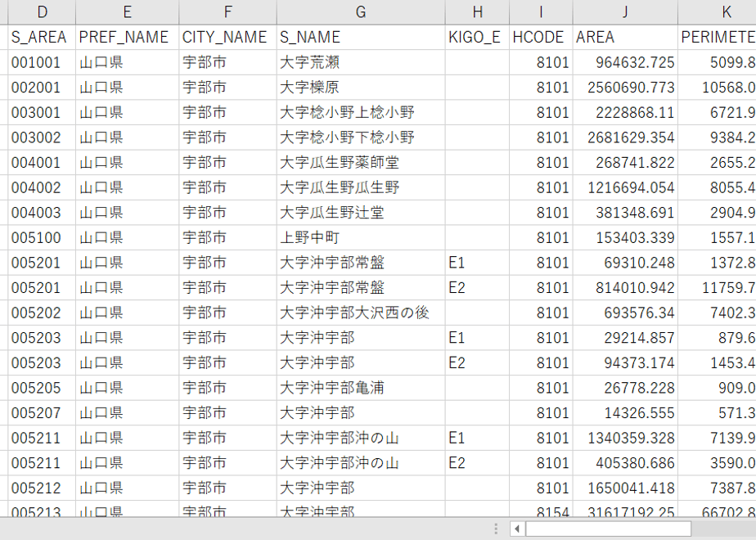Image resolution: width=756 pixels, height=540 pixels.
Task: Select column F header
Action: pos(228,12)
